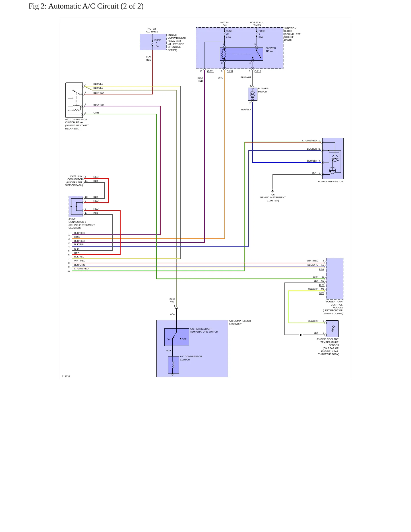Select the 'ON' switch position label
Viewport: 411px width, 532px height.
(x=169, y=339)
